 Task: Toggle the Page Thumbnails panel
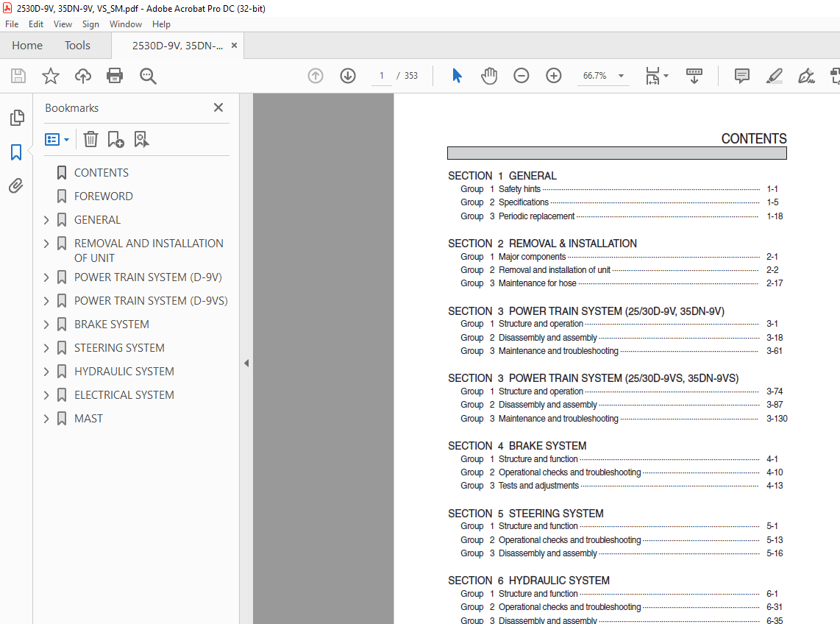[16, 118]
